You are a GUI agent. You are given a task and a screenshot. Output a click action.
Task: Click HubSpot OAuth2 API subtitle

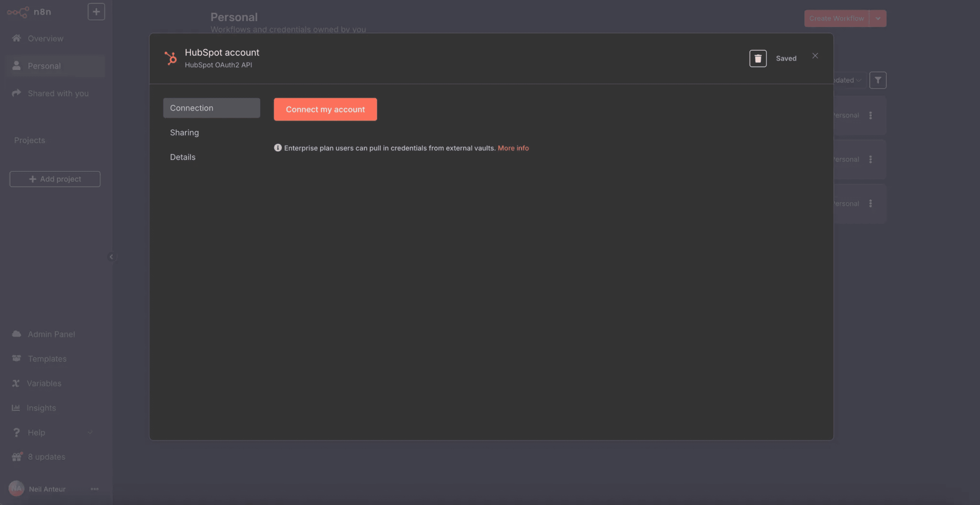point(218,65)
